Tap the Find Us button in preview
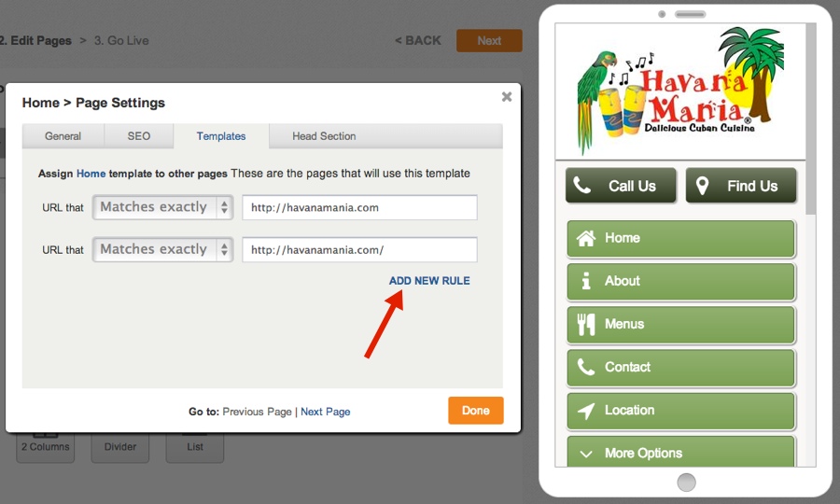The height and width of the screenshot is (504, 840). coord(741,186)
